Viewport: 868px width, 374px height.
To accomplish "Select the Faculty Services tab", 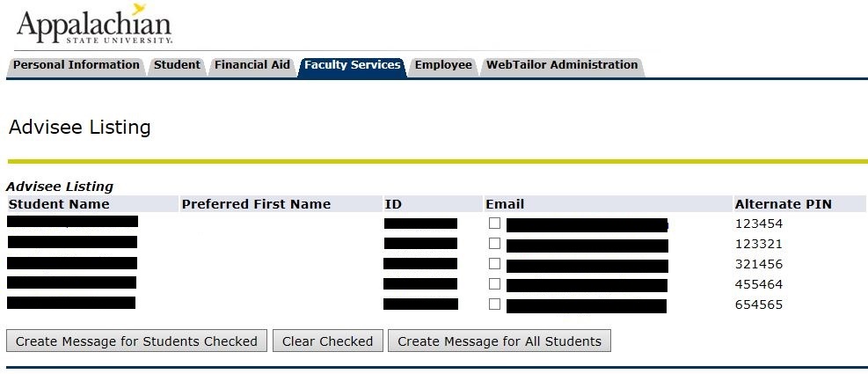I will point(352,65).
